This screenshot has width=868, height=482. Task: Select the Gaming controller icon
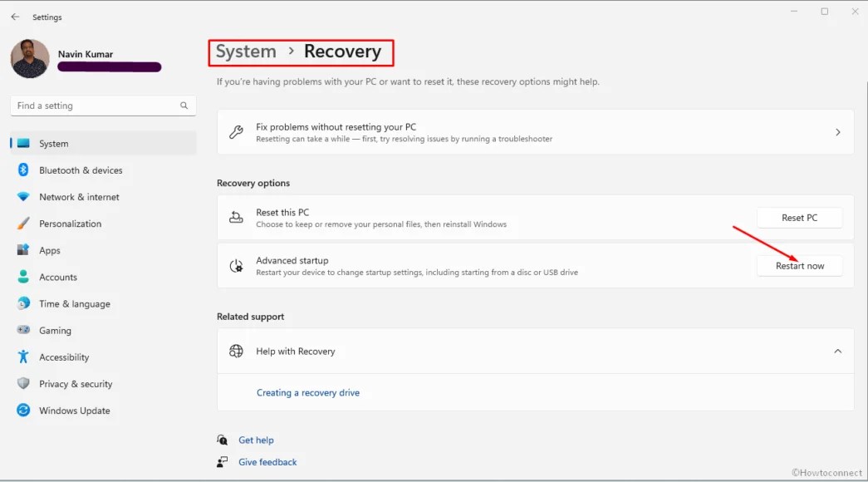click(22, 330)
